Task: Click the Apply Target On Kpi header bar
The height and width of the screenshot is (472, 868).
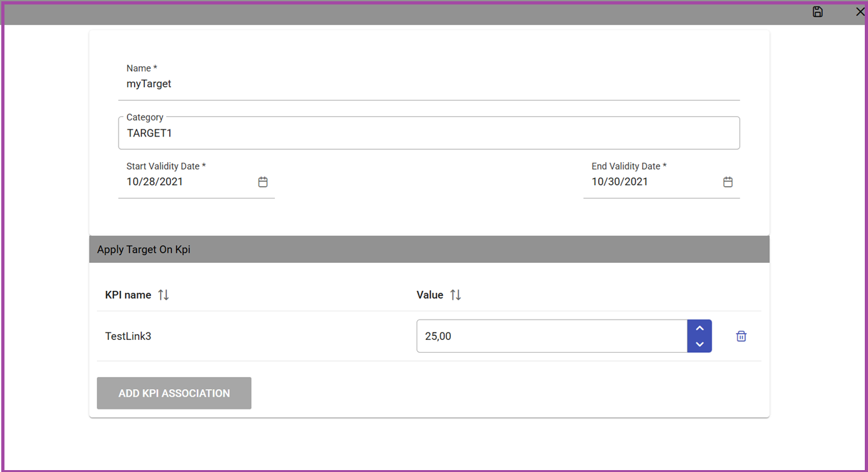Action: [429, 249]
